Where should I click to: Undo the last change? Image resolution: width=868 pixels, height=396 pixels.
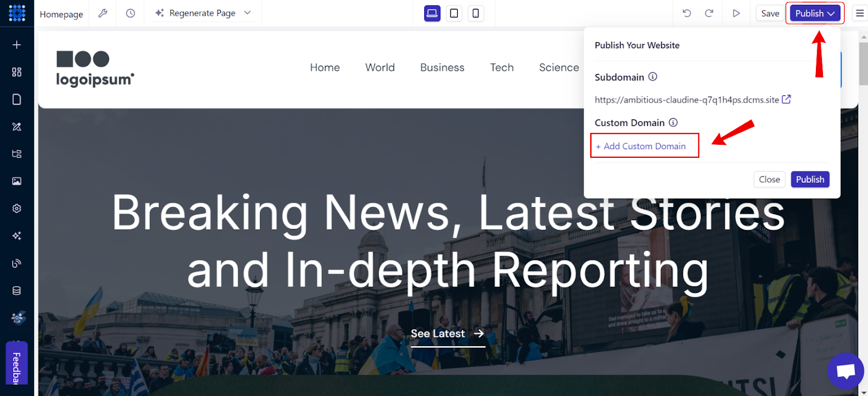pos(687,13)
